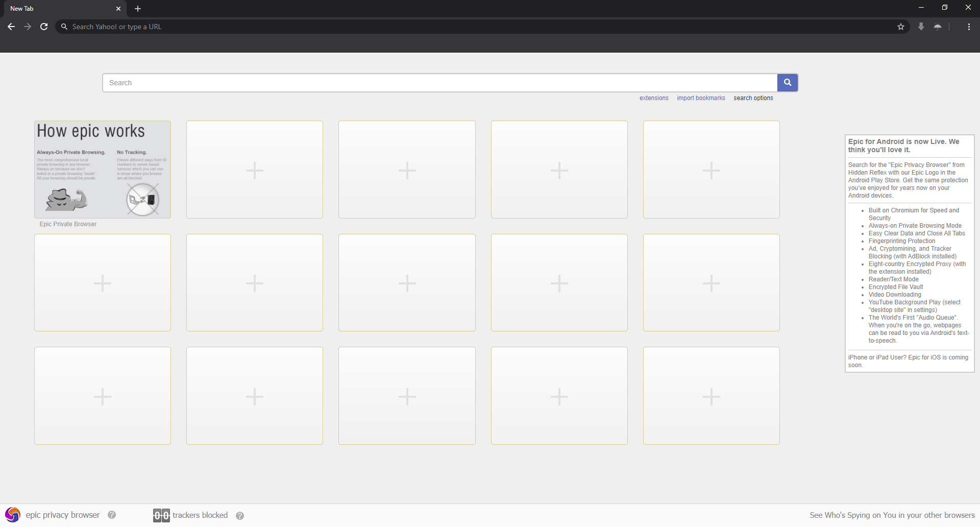This screenshot has width=980, height=527.
Task: Open See Who's Spying on You link
Action: (892, 515)
